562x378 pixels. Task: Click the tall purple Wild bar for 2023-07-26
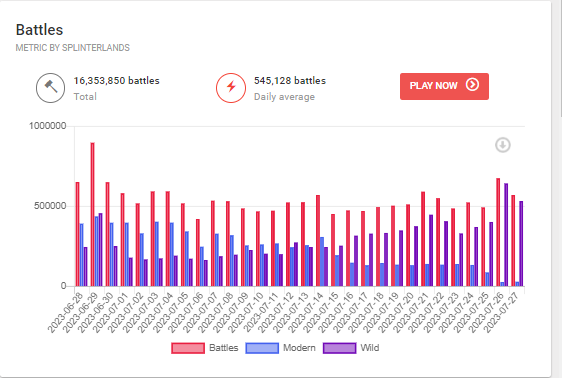506,235
